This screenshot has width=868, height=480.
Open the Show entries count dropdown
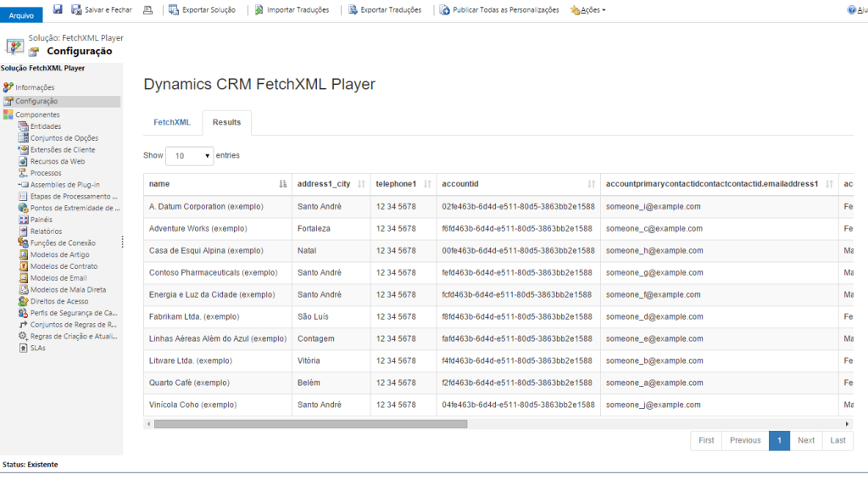coord(189,155)
